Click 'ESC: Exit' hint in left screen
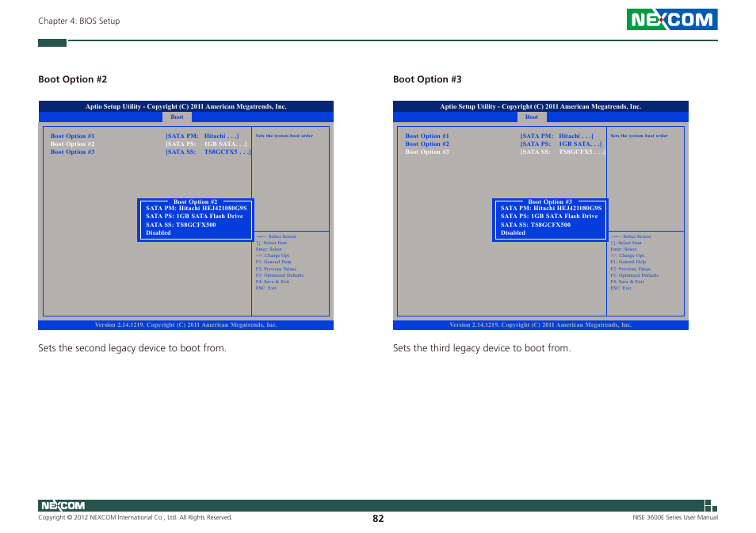The image size is (756, 533). point(266,288)
